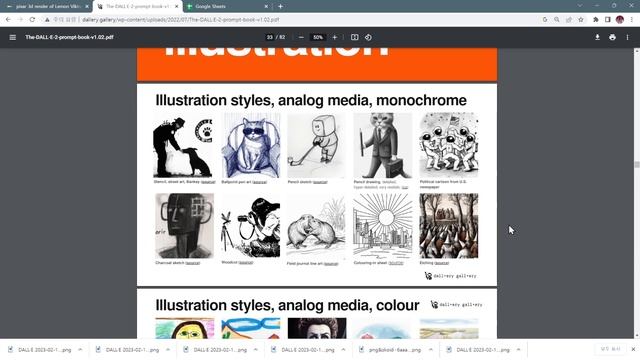Open third DALL·E png download item
The width and height of the screenshot is (640, 360).
click(216, 350)
